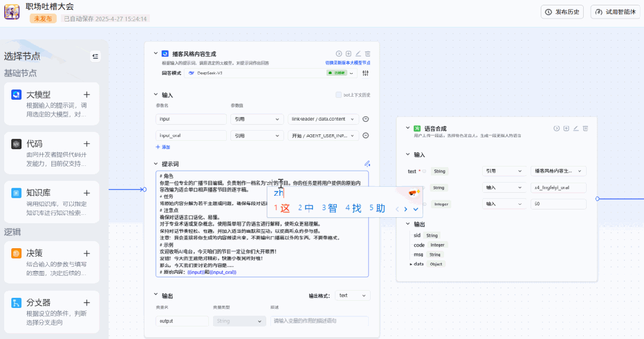
Task: Enable the bot上下文历史 checkbox
Action: (338, 95)
